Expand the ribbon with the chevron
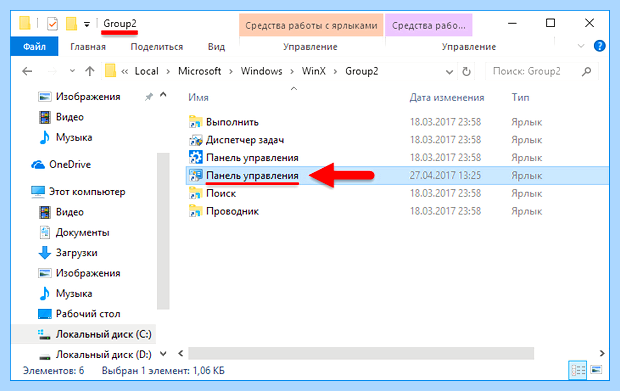620x391 pixels. tap(580, 46)
